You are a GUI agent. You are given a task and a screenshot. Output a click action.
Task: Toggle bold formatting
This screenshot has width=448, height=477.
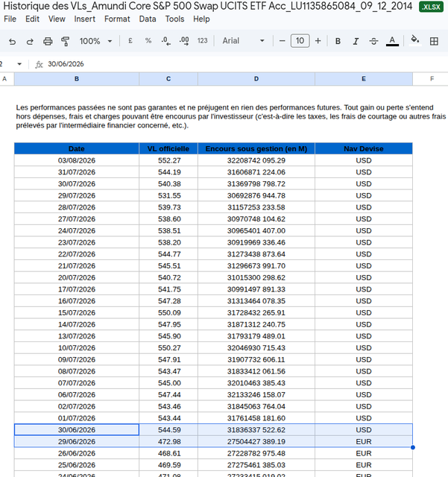[x=338, y=41]
